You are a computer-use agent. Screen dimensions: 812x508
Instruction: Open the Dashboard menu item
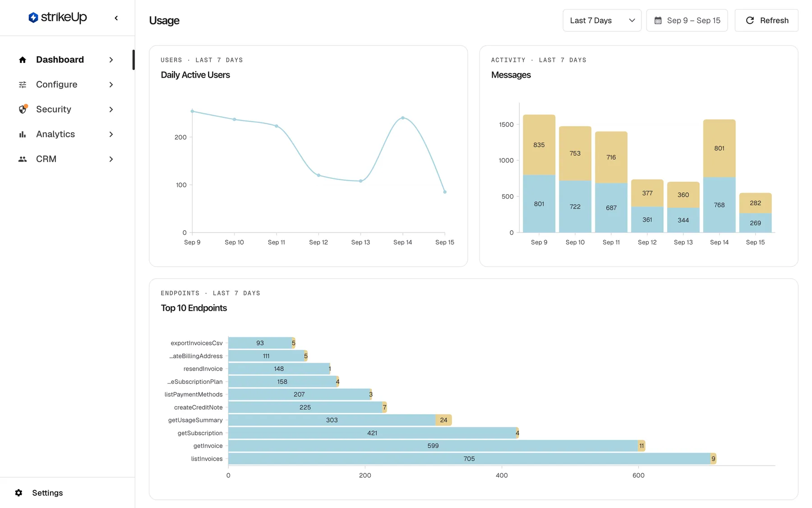click(x=66, y=60)
